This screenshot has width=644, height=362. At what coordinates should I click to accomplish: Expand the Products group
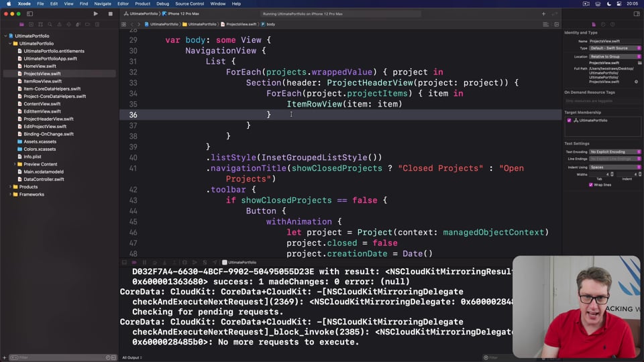(x=10, y=187)
